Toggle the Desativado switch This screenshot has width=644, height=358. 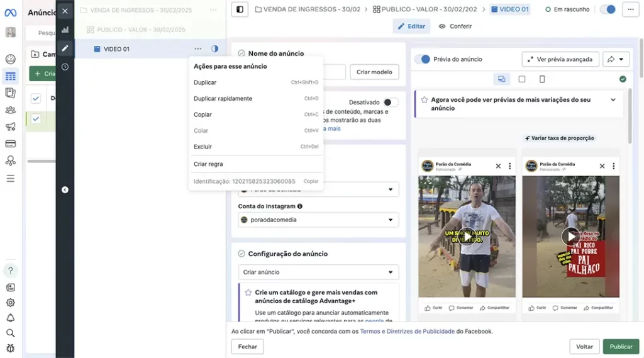click(391, 103)
